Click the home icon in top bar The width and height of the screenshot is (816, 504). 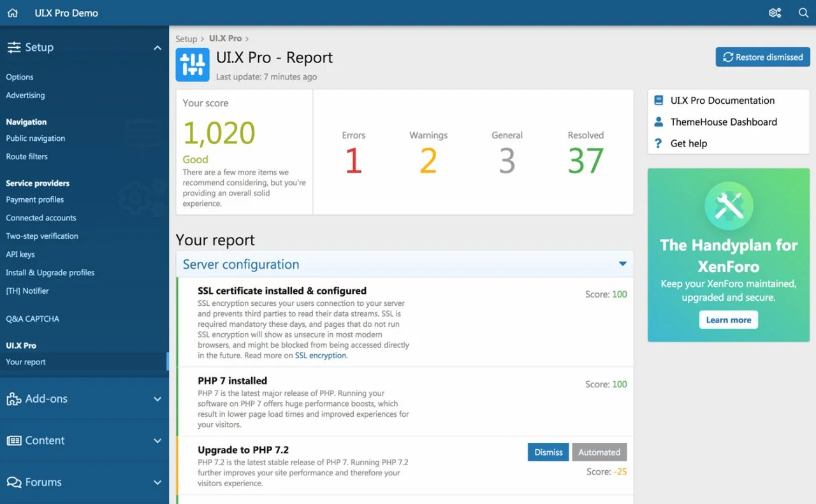13,13
